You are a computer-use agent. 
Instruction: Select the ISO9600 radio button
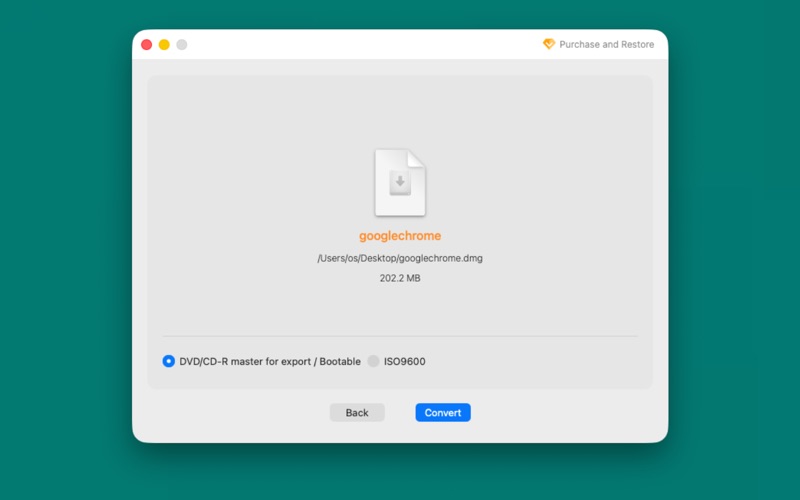click(x=373, y=361)
